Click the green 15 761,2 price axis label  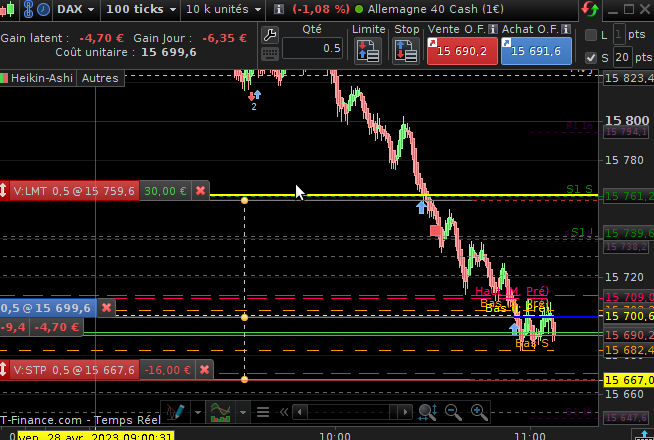point(629,196)
